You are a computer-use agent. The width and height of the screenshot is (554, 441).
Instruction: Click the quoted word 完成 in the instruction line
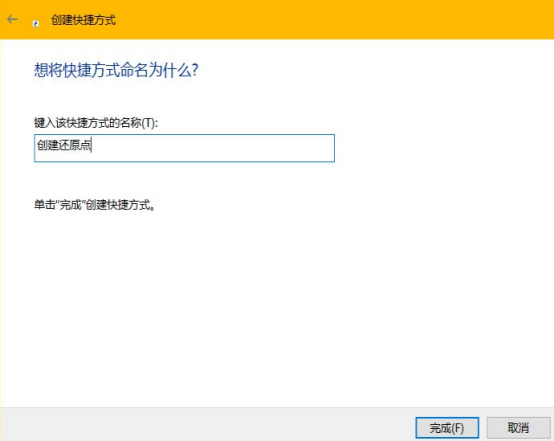coord(70,205)
